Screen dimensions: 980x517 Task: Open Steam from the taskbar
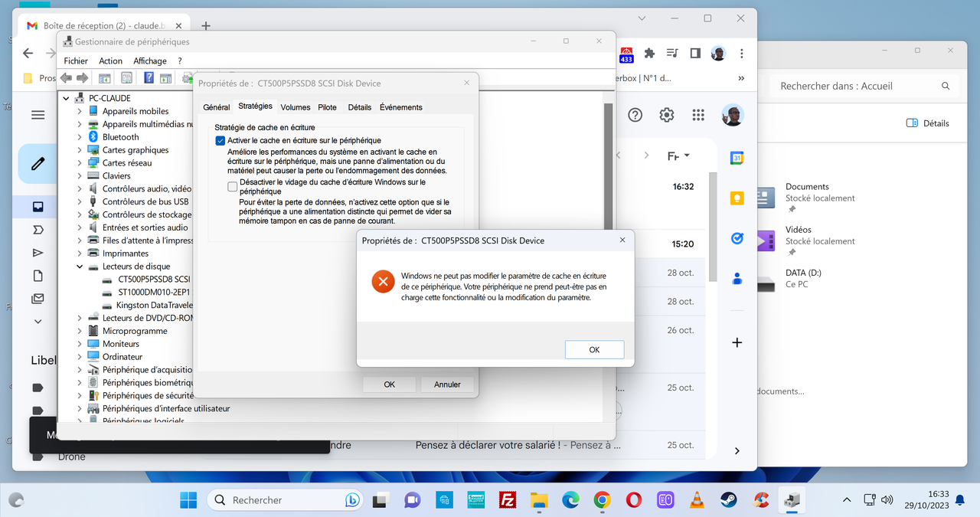pyautogui.click(x=727, y=500)
